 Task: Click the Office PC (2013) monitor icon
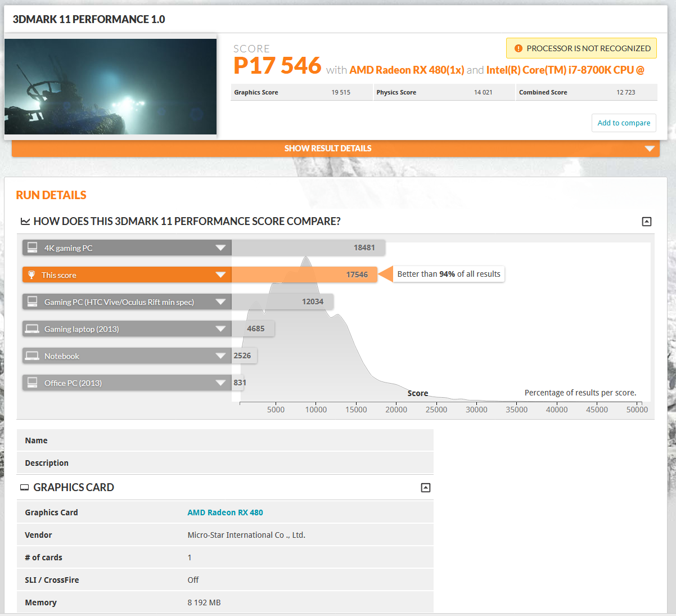tap(33, 383)
